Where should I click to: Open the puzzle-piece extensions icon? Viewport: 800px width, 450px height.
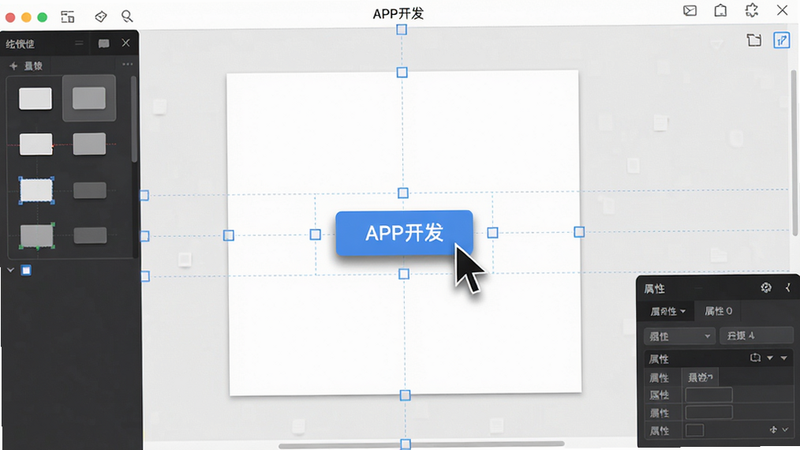[x=752, y=11]
